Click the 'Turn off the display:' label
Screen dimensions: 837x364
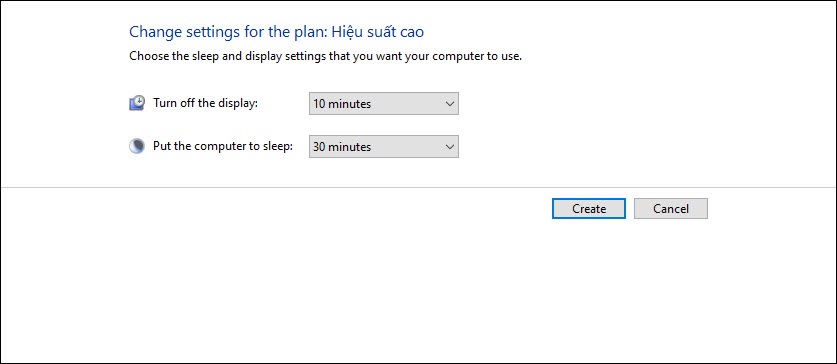click(x=206, y=103)
